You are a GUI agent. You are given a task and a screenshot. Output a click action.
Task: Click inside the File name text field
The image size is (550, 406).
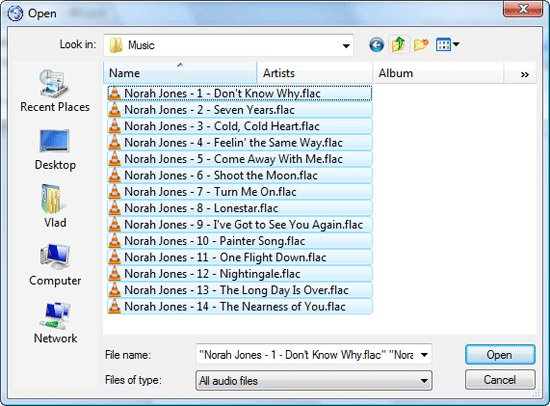point(307,355)
